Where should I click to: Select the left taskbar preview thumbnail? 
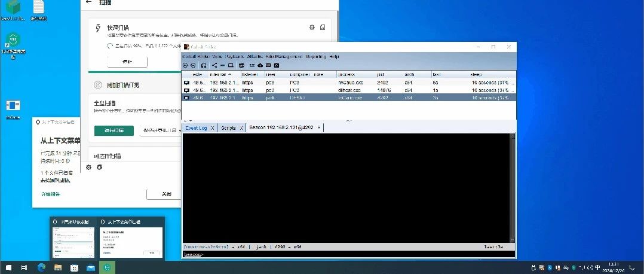point(74,239)
